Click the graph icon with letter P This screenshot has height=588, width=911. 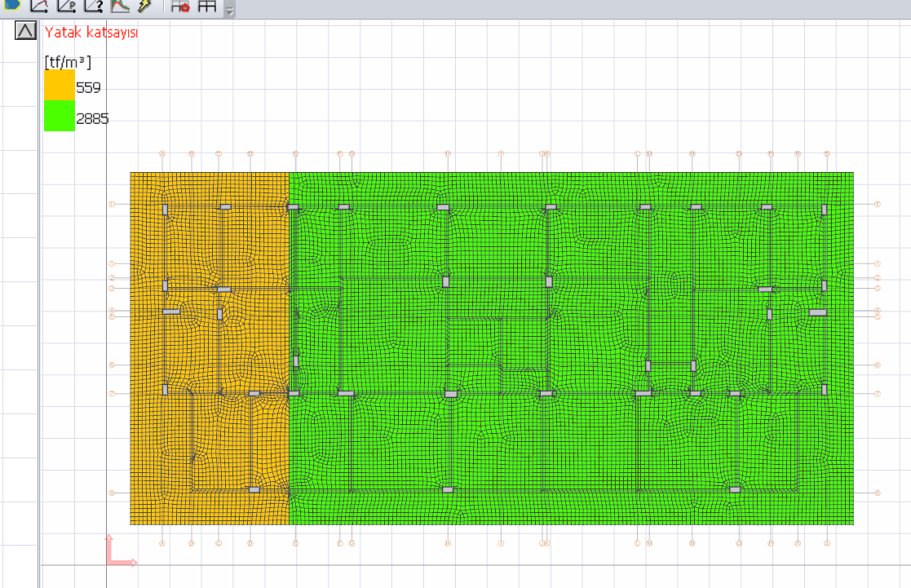(67, 6)
